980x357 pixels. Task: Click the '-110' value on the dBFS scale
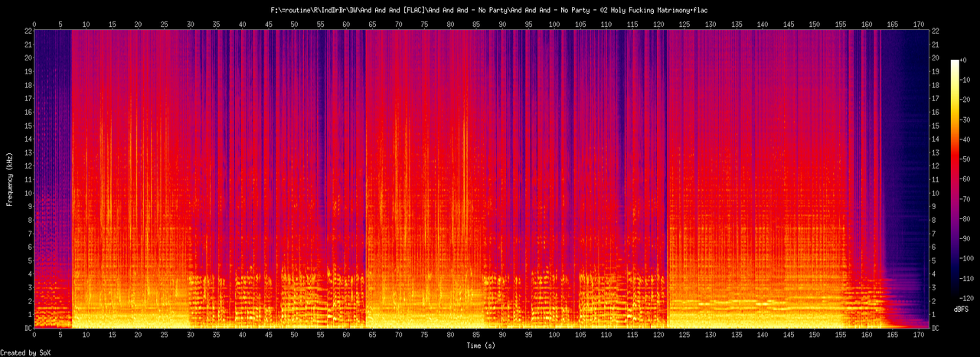969,277
